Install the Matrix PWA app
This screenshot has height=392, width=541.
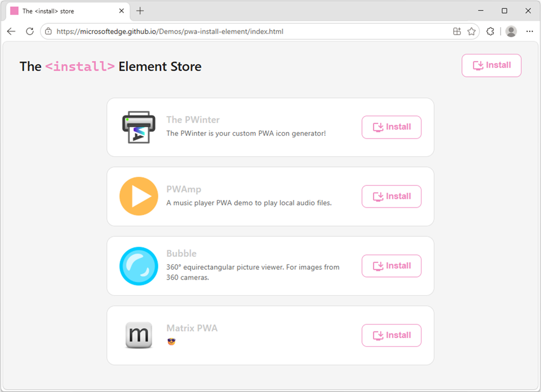point(392,335)
